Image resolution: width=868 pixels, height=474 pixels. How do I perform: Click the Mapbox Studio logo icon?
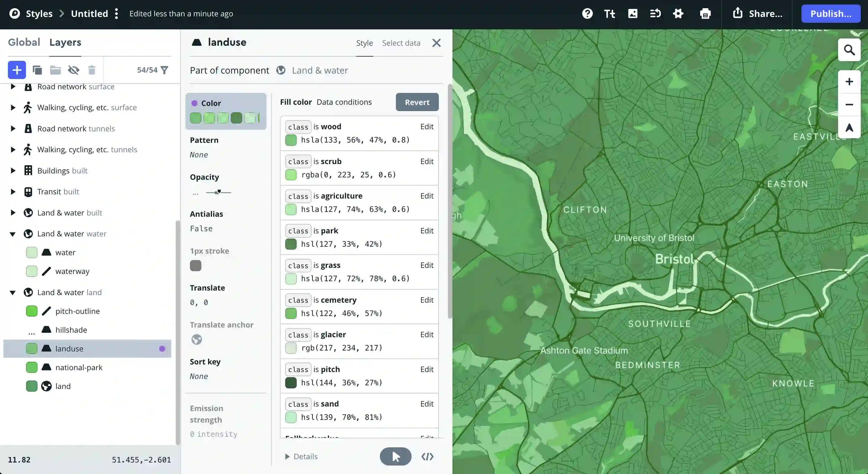click(15, 14)
